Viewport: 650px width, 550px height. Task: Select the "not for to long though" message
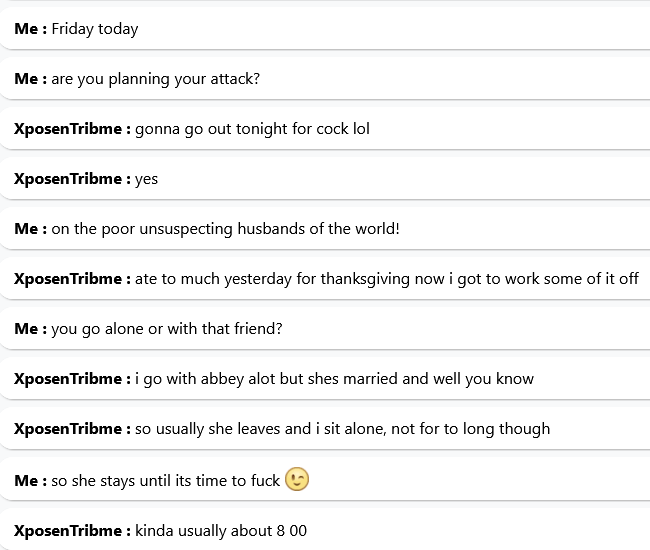(x=342, y=429)
